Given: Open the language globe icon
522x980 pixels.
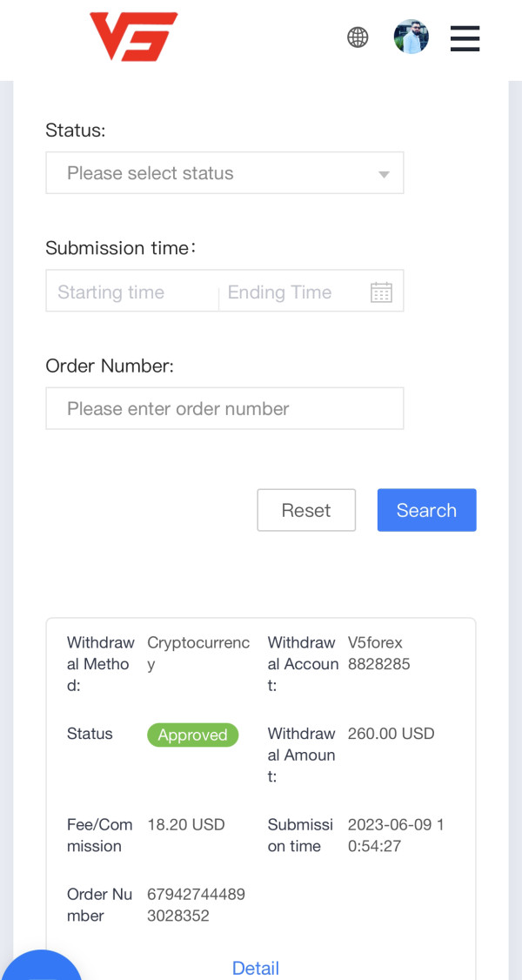Looking at the screenshot, I should pos(358,37).
